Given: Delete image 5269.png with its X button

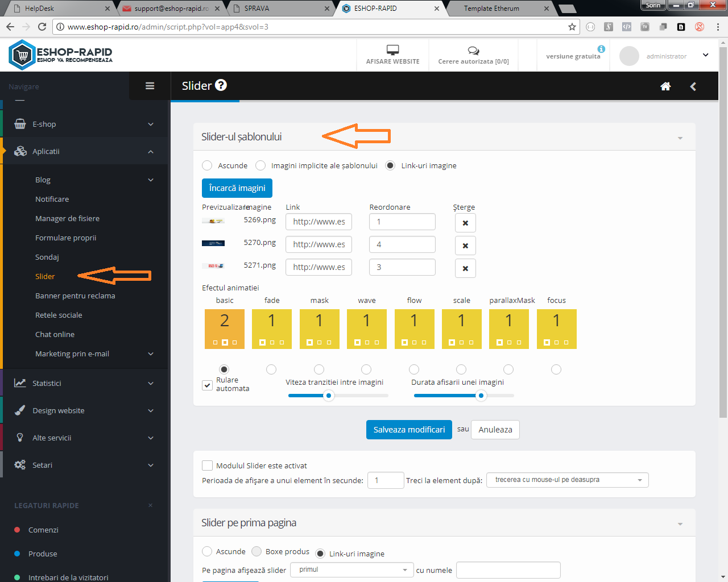Looking at the screenshot, I should pyautogui.click(x=465, y=223).
